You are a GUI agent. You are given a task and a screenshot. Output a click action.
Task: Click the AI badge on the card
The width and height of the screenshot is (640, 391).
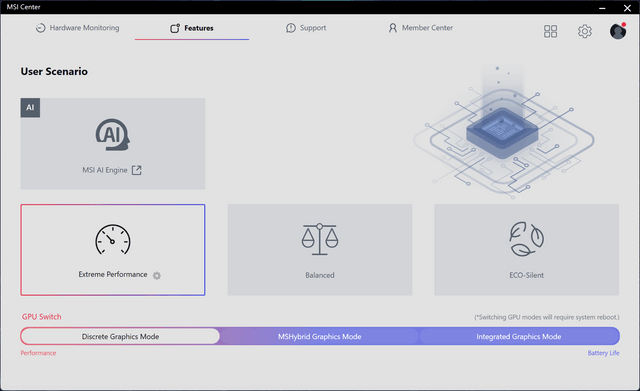click(30, 108)
